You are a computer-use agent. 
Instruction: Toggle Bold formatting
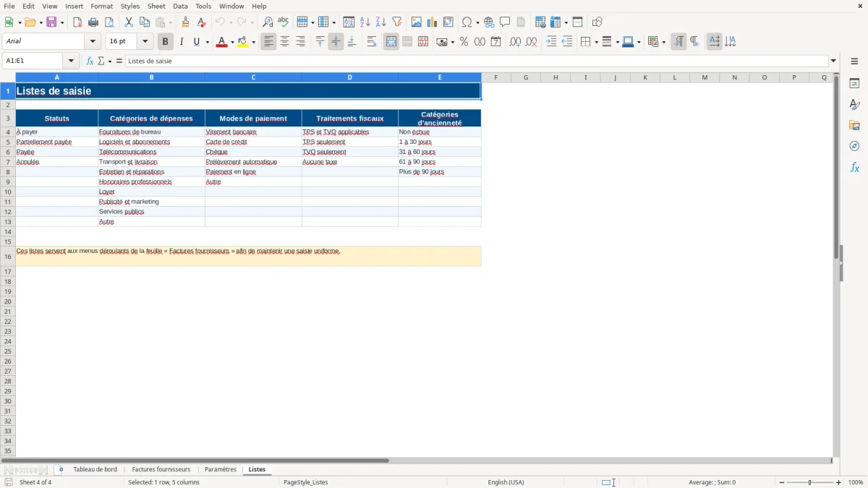[166, 42]
